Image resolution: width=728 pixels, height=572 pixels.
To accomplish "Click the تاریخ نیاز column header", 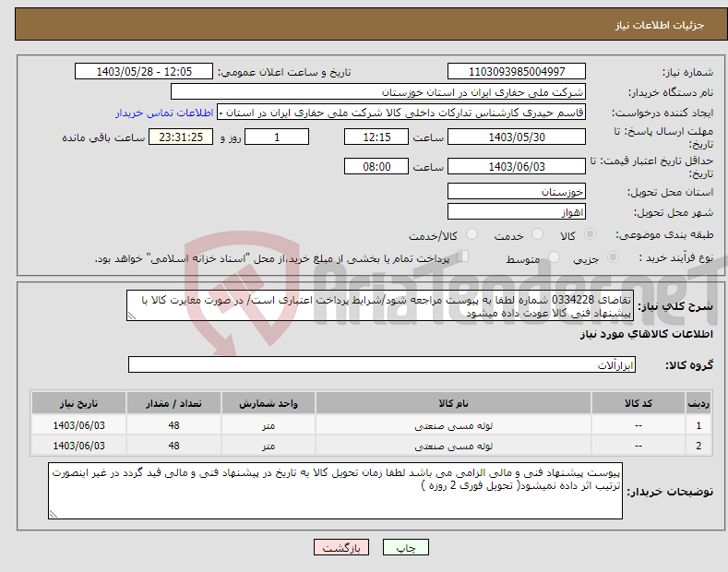I will point(79,403).
